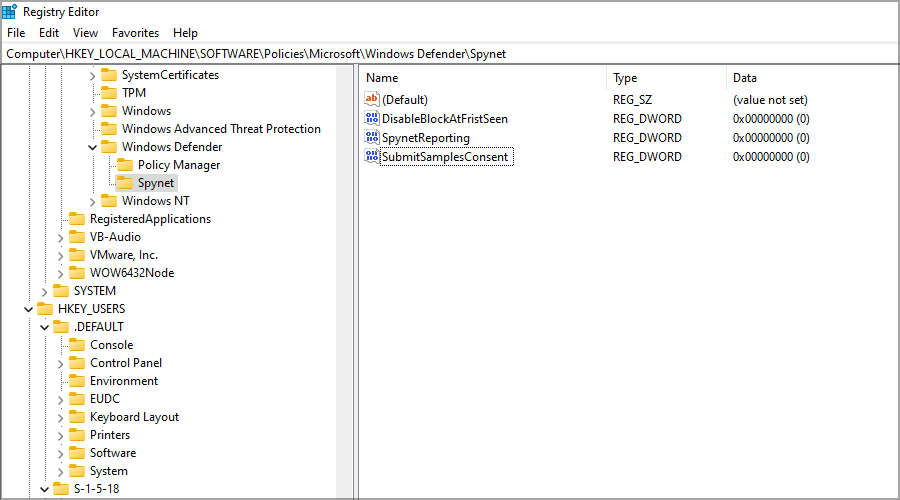The image size is (900, 500).
Task: Click the DWORD icon beside DisableBlockAtFristSeen
Action: [x=372, y=119]
